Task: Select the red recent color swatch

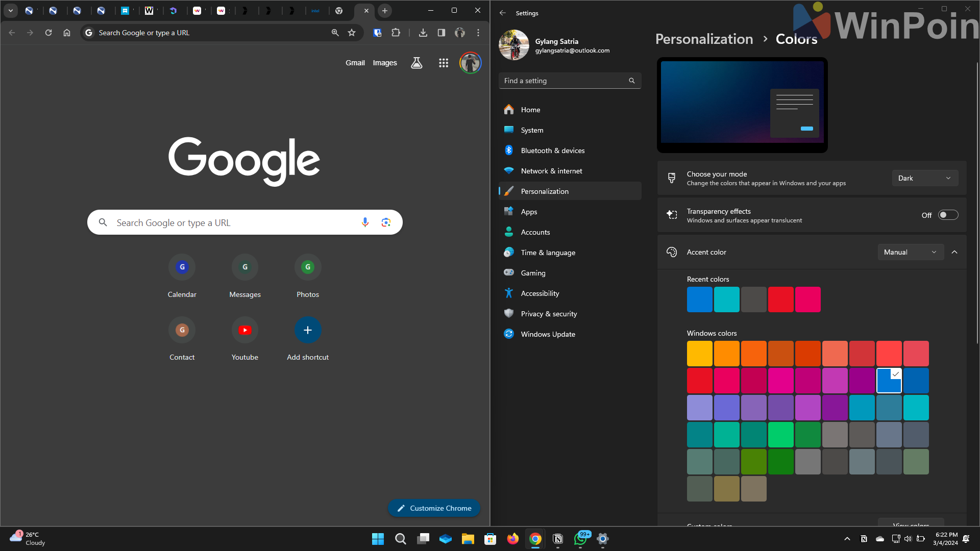Action: (x=780, y=299)
